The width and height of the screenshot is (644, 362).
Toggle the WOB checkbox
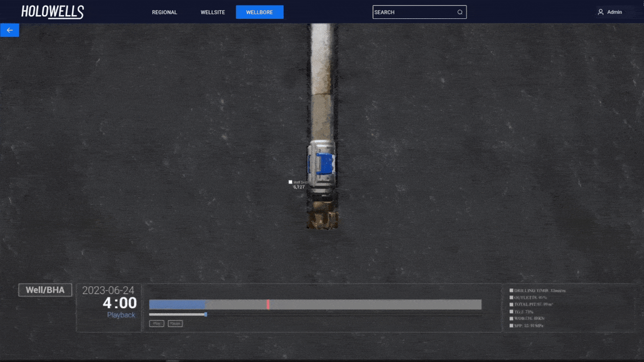[511, 318]
